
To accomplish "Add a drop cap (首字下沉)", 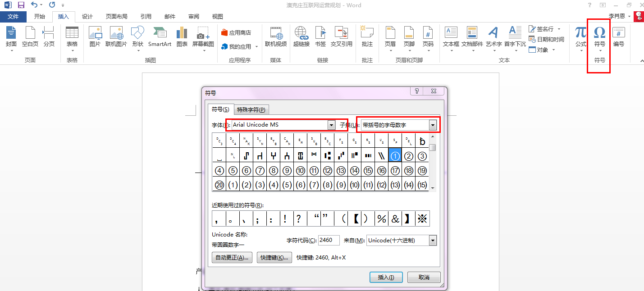I will [x=515, y=38].
